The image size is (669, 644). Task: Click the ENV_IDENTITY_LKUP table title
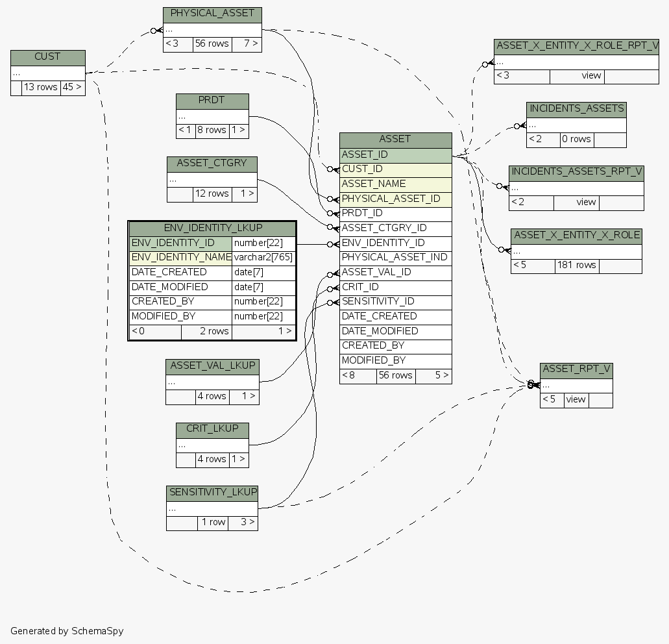pyautogui.click(x=212, y=229)
